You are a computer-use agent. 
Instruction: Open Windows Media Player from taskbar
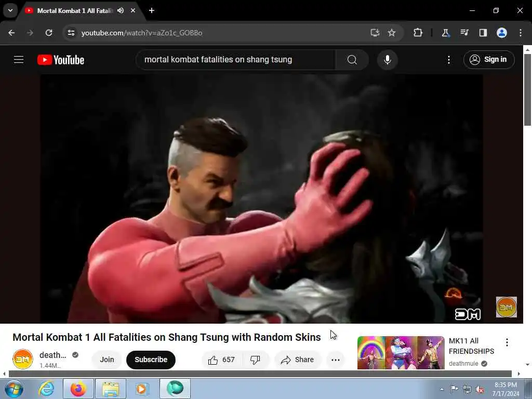coord(142,389)
